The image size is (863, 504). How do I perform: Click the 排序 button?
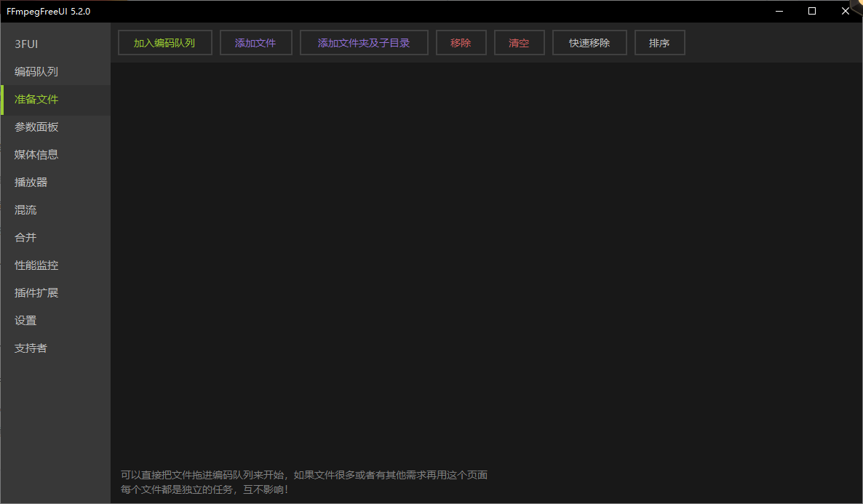coord(659,43)
